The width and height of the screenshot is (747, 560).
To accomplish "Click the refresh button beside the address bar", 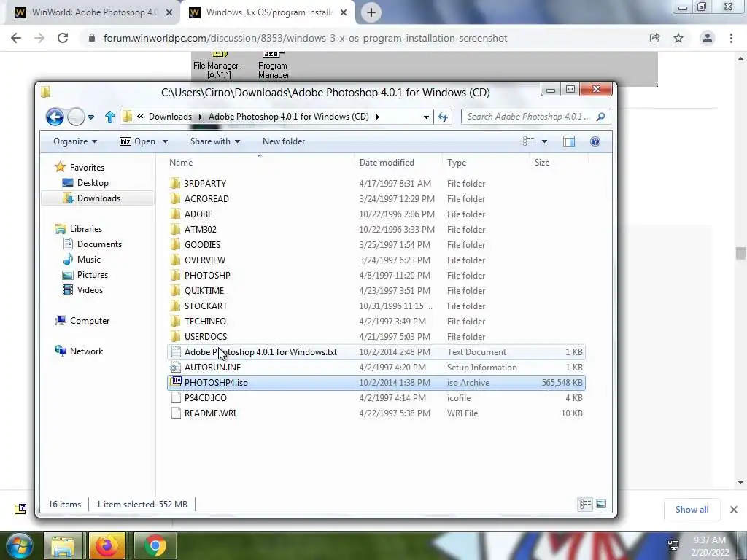I will click(443, 117).
